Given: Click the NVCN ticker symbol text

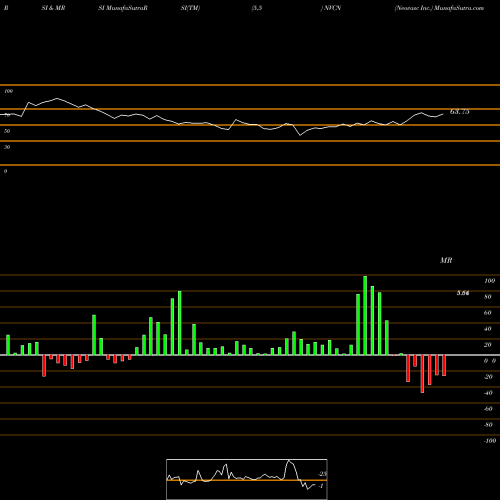Looking at the screenshot, I should click(x=332, y=8).
